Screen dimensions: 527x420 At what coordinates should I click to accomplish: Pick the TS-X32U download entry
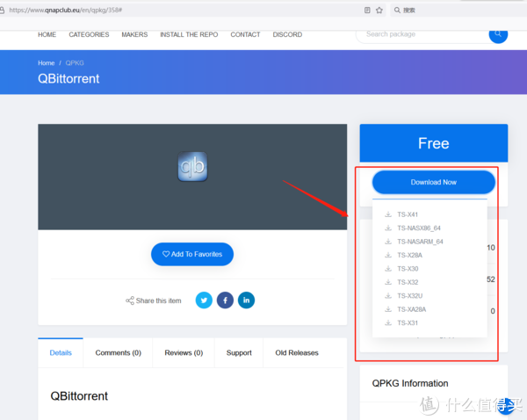click(x=409, y=296)
